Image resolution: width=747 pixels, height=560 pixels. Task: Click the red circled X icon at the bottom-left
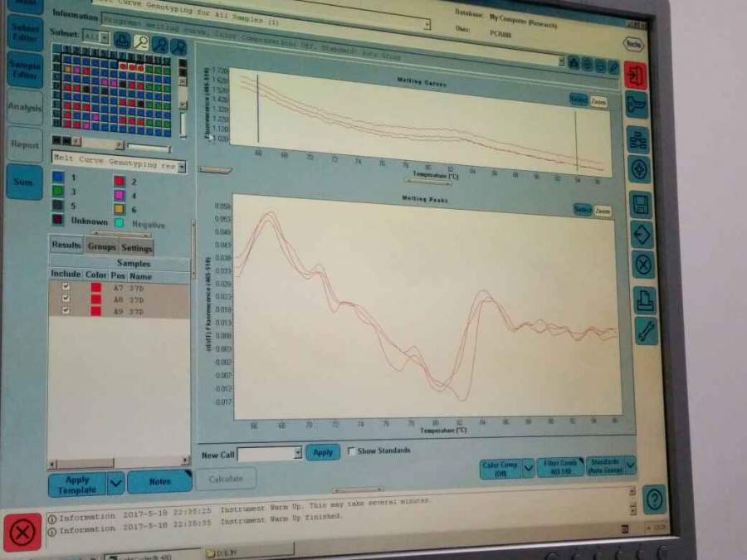click(22, 532)
